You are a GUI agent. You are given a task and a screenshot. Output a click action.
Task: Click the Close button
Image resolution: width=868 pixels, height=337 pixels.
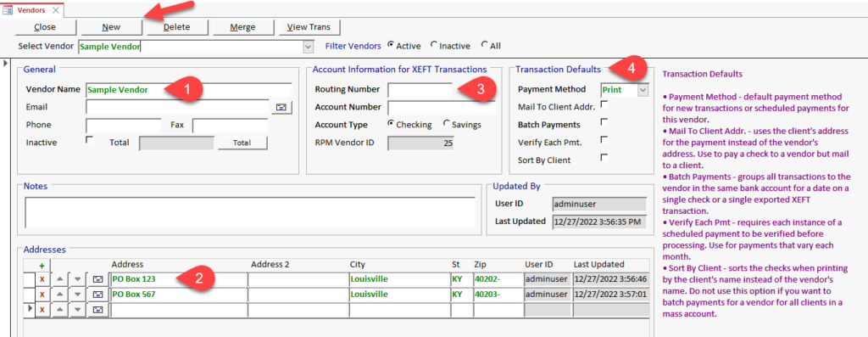45,26
